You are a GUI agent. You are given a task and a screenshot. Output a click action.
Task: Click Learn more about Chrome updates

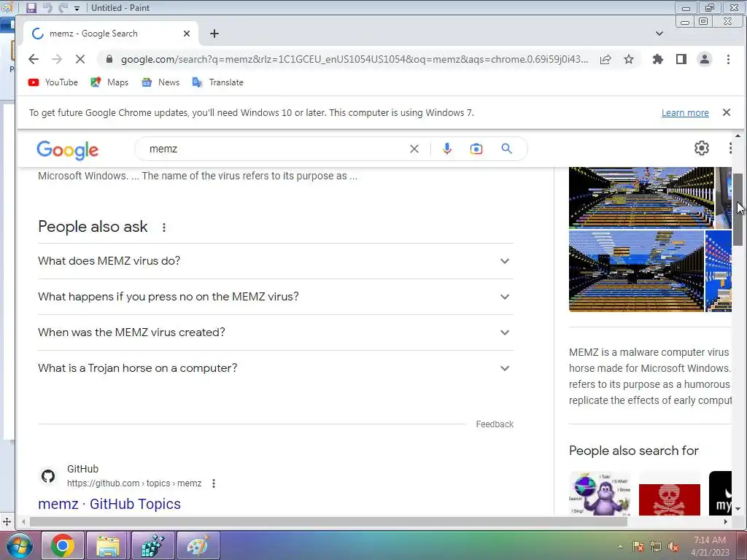coord(685,113)
